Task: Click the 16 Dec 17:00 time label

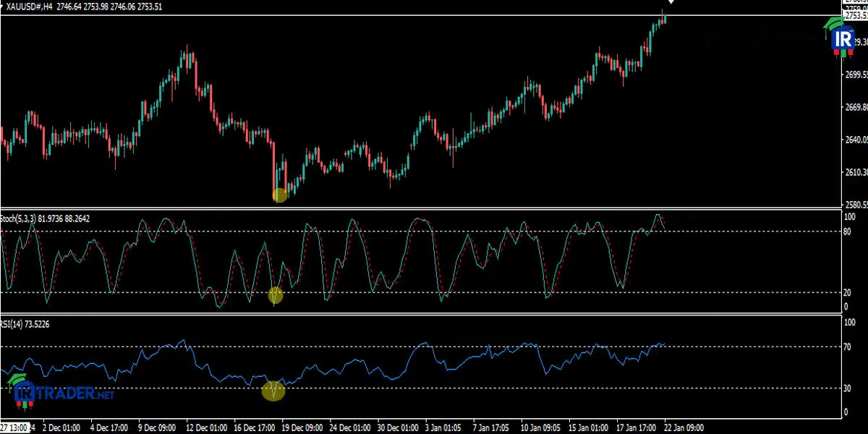Action: 255,427
